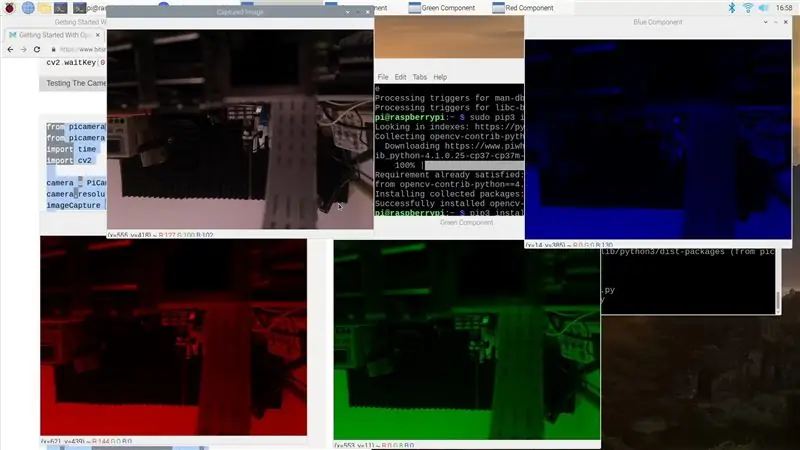Click the 'Testing The Camera' heading in browser
Image resolution: width=800 pixels, height=450 pixels.
(x=76, y=83)
